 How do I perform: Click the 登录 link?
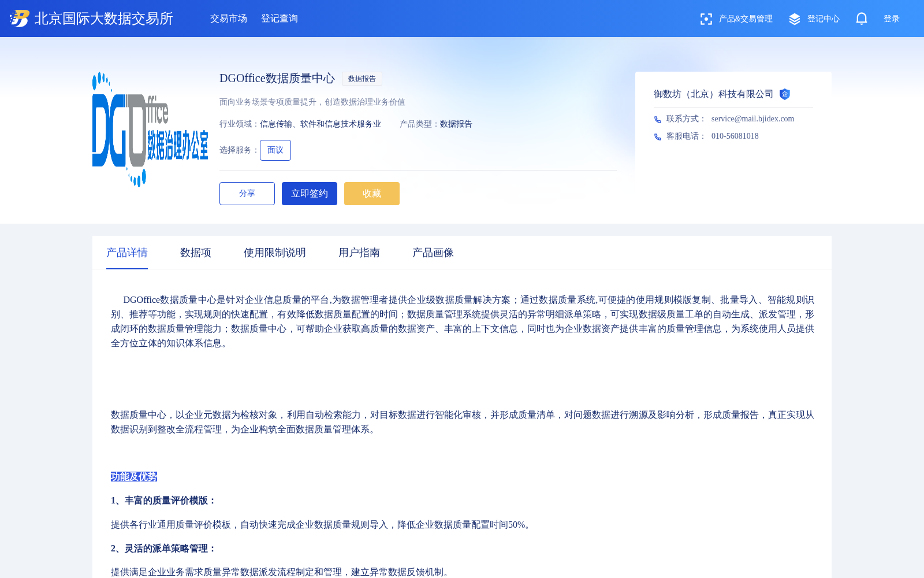tap(892, 19)
